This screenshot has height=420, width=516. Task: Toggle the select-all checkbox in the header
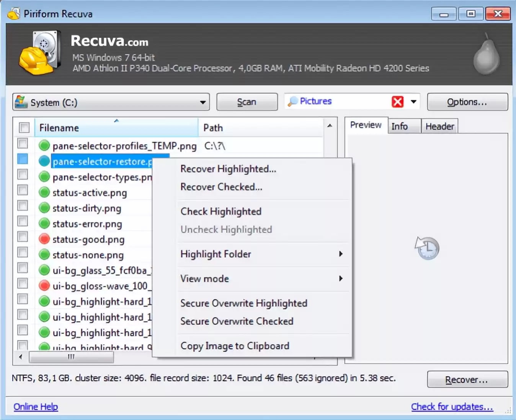point(24,127)
